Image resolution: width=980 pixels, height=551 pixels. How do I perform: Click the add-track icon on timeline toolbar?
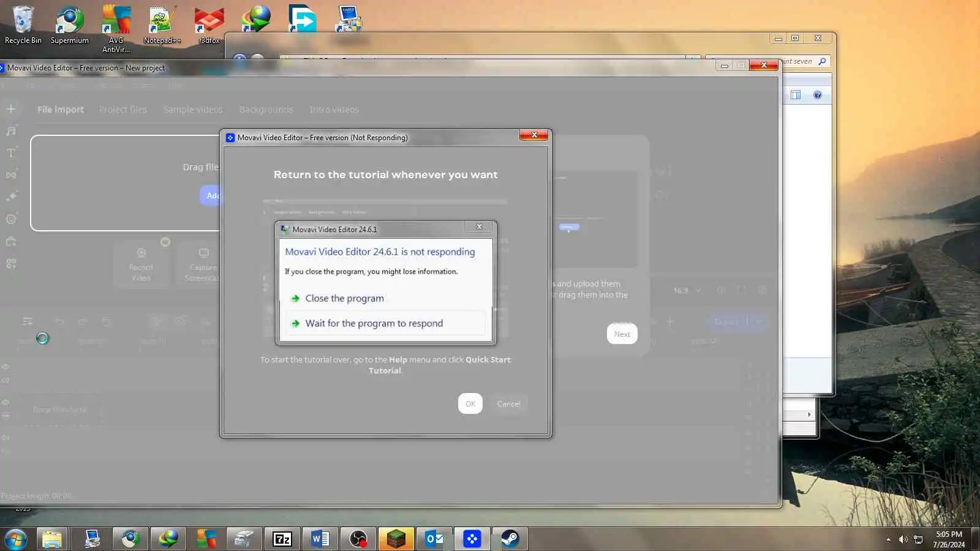coord(28,321)
